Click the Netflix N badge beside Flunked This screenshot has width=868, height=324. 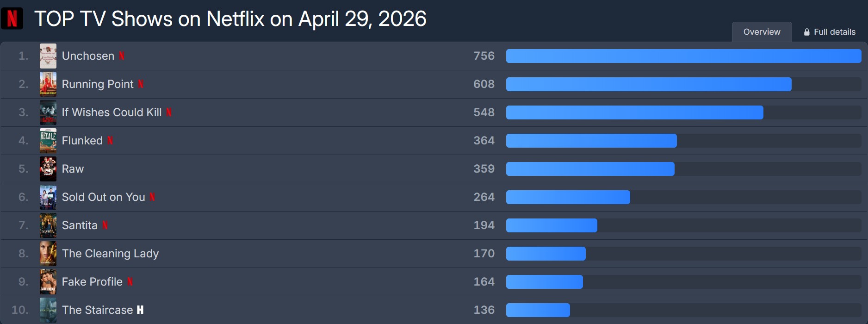tap(110, 141)
